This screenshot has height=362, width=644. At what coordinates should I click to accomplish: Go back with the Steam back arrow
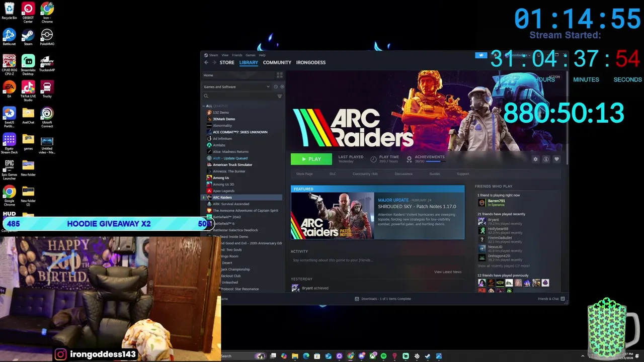[x=206, y=62]
